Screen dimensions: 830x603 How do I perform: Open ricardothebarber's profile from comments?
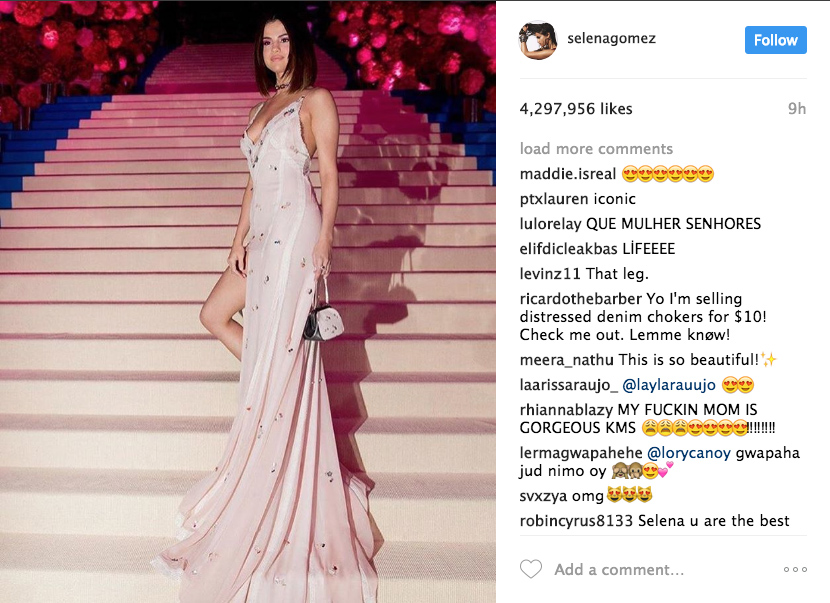tap(581, 299)
